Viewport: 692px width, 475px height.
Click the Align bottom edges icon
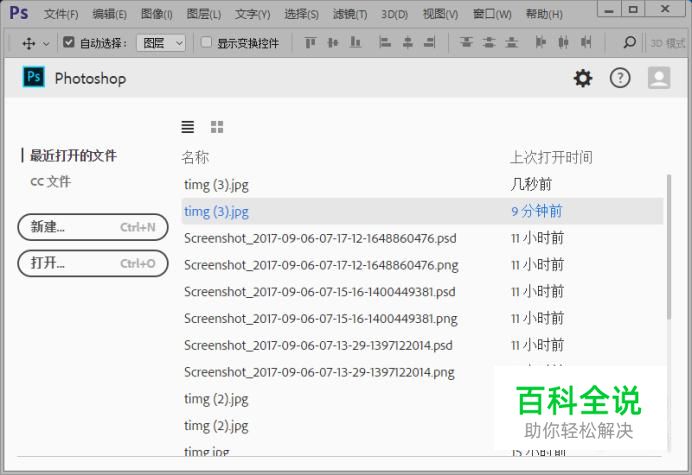355,42
